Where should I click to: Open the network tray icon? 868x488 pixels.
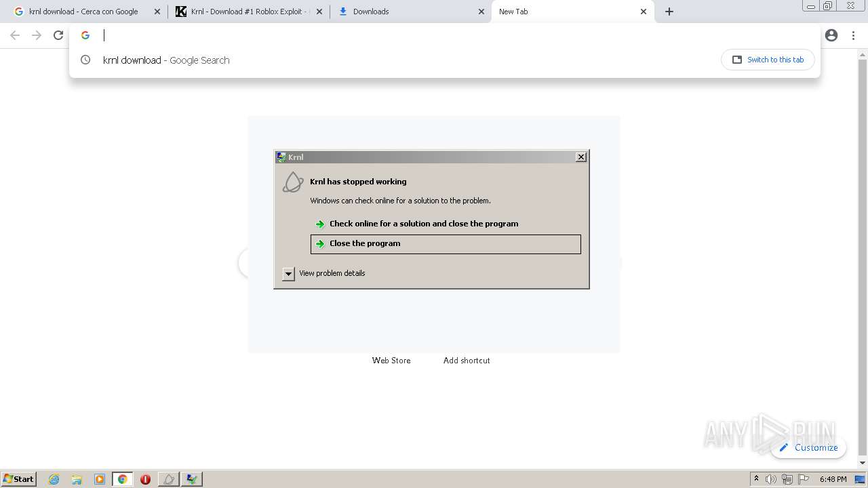[x=787, y=479]
